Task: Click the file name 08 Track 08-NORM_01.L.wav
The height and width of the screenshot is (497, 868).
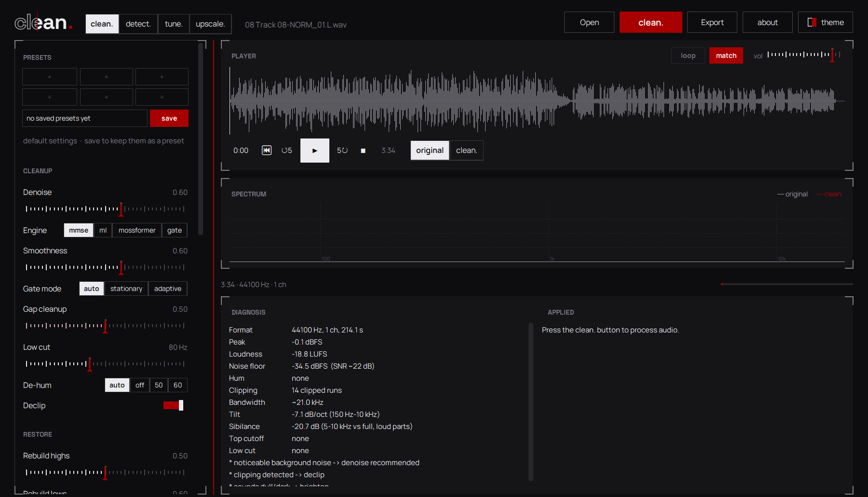Action: [x=296, y=25]
